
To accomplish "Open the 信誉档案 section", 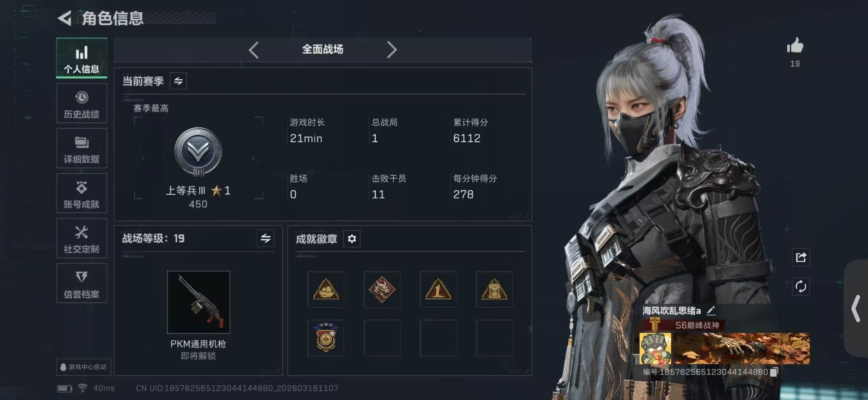I will click(x=82, y=283).
